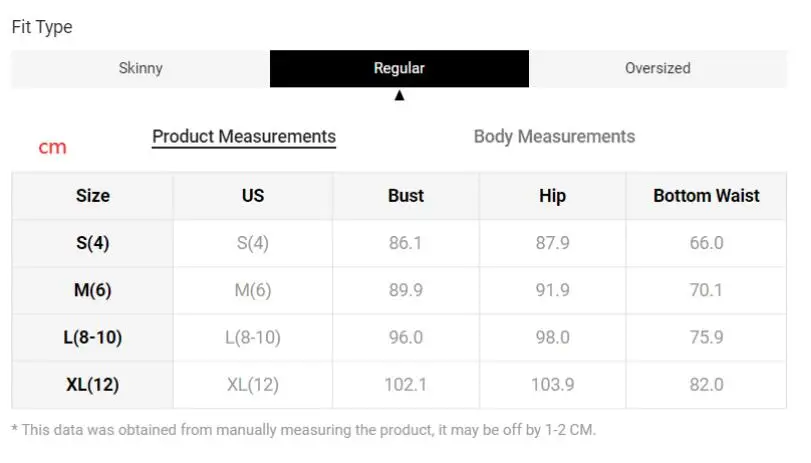811x463 pixels.
Task: Select the Regular fit type
Action: (399, 69)
